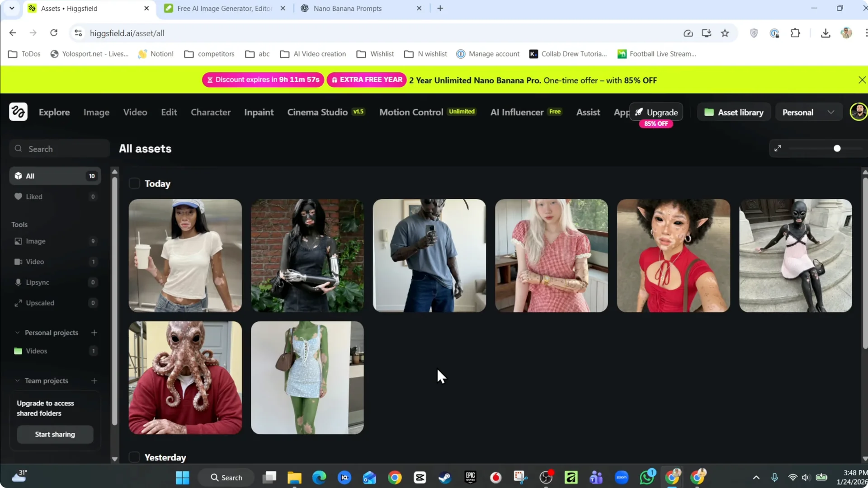Open your profile avatar menu
Viewport: 868px width, 488px height.
point(858,112)
